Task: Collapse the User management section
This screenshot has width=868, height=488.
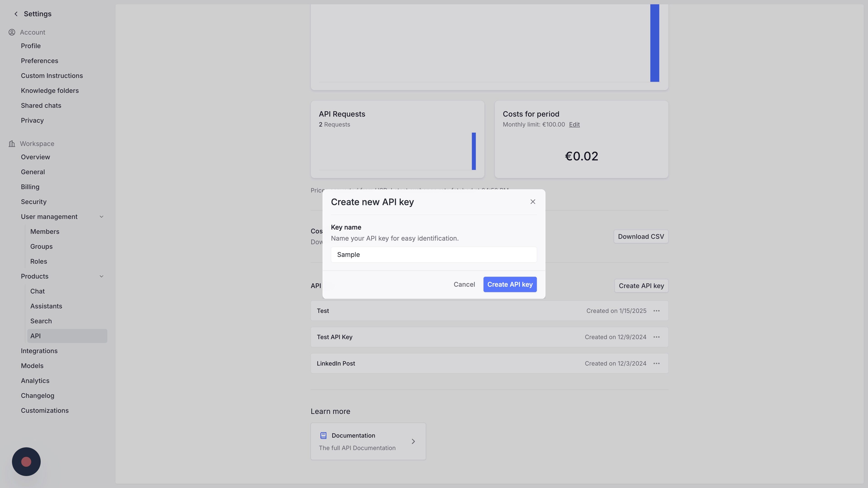Action: coord(101,217)
